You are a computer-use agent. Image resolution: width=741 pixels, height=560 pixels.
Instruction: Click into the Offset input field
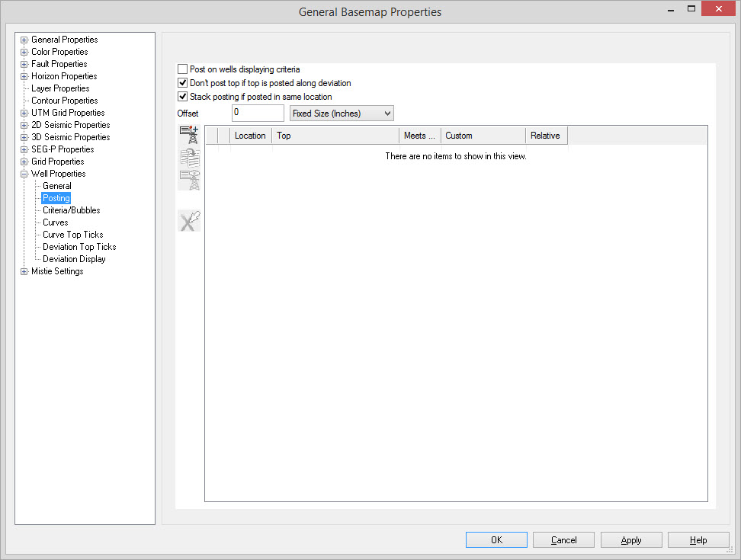click(x=258, y=113)
